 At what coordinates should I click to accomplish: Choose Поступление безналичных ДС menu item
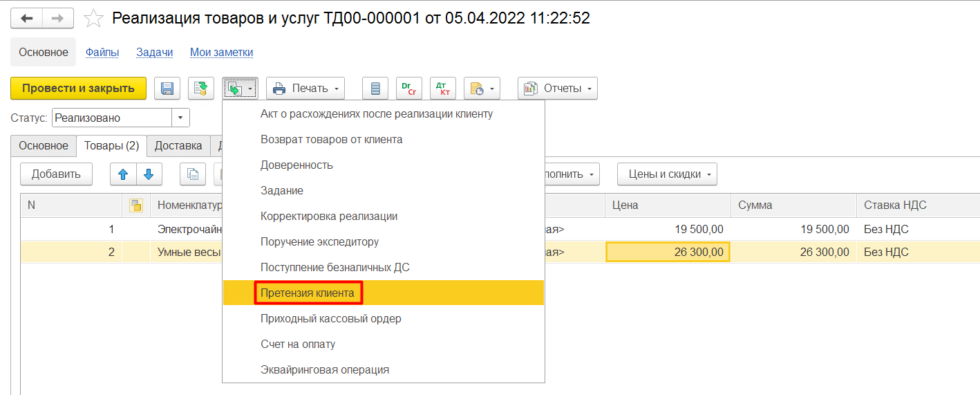click(384, 267)
